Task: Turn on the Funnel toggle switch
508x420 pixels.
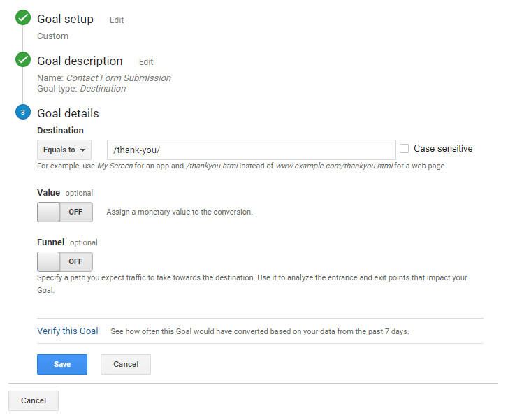Action: point(64,261)
